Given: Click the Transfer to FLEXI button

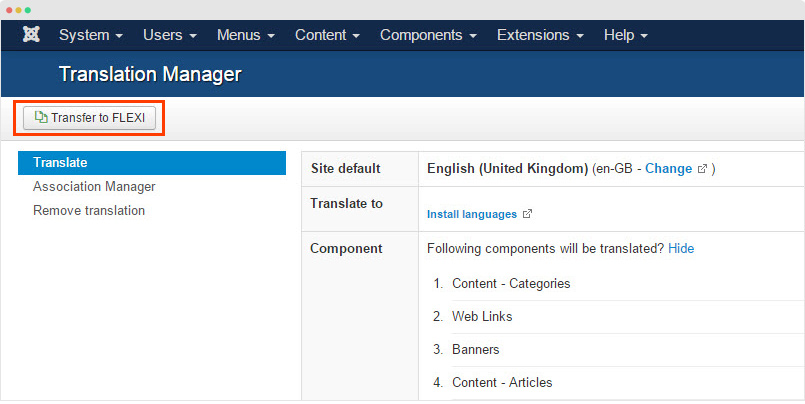Looking at the screenshot, I should pos(89,118).
